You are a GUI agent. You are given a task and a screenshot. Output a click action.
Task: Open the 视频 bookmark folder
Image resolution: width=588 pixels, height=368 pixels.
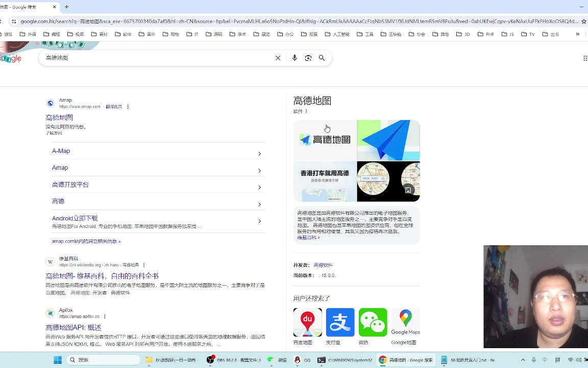pos(76,34)
